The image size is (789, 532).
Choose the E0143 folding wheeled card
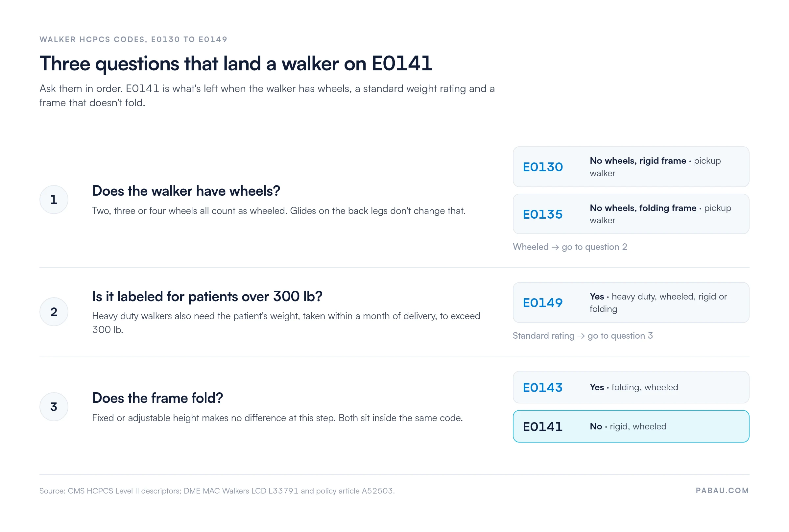631,387
